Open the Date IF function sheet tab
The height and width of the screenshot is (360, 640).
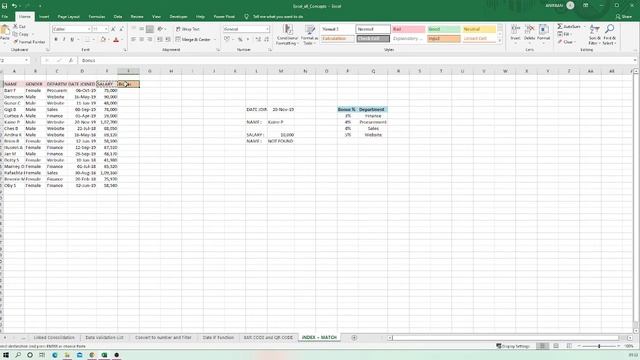(218, 338)
